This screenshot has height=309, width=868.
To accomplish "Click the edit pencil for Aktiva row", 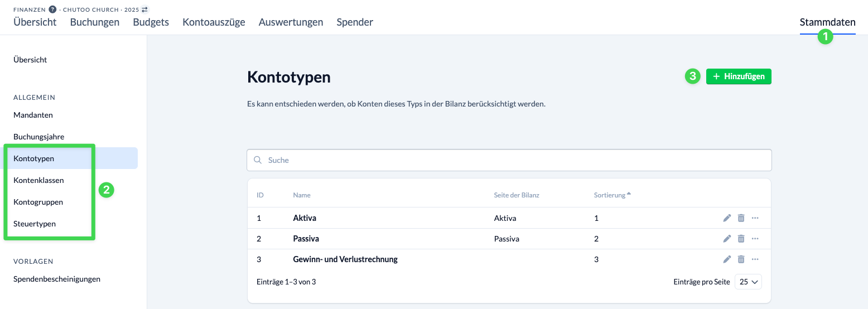I will click(x=727, y=218).
